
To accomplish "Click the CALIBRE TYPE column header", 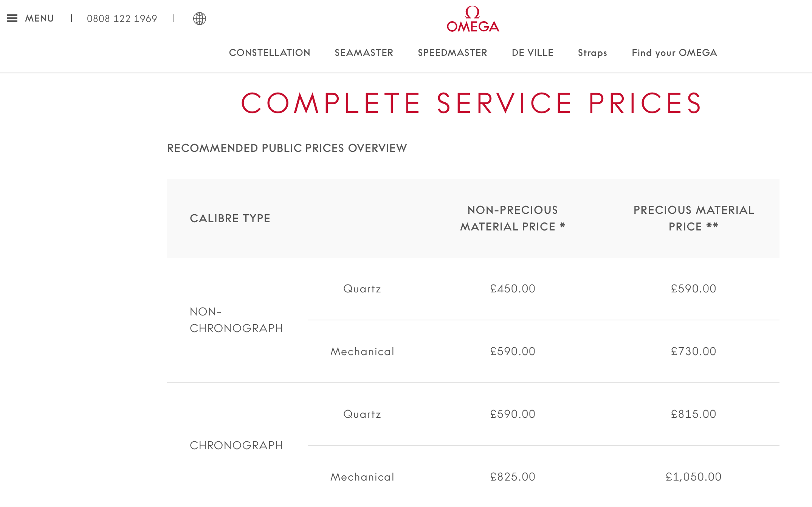I will [x=230, y=218].
